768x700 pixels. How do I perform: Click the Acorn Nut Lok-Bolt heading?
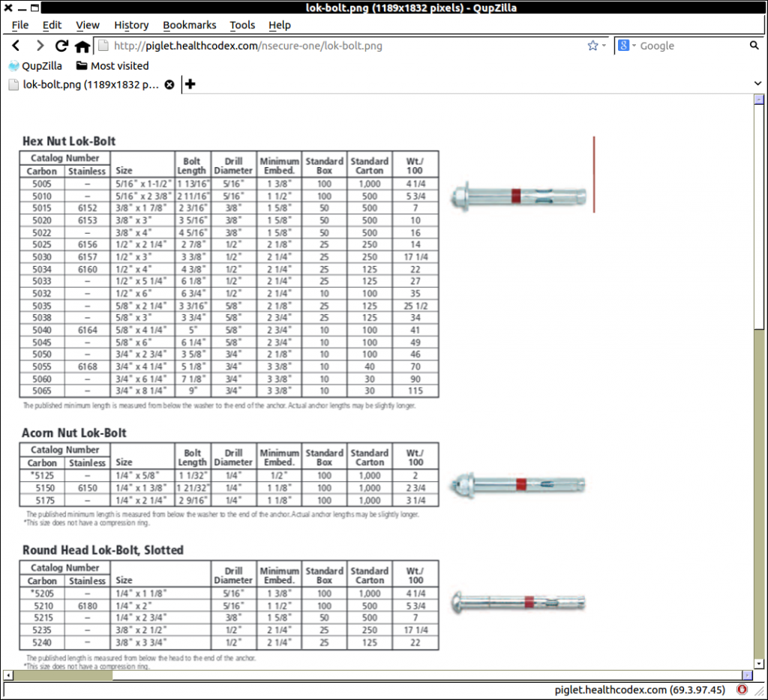coord(74,432)
